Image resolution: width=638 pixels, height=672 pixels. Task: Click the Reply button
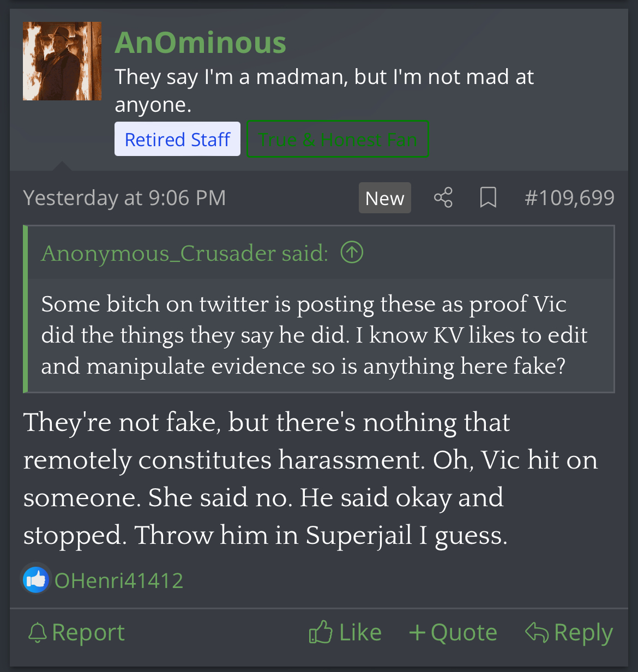[x=569, y=633]
